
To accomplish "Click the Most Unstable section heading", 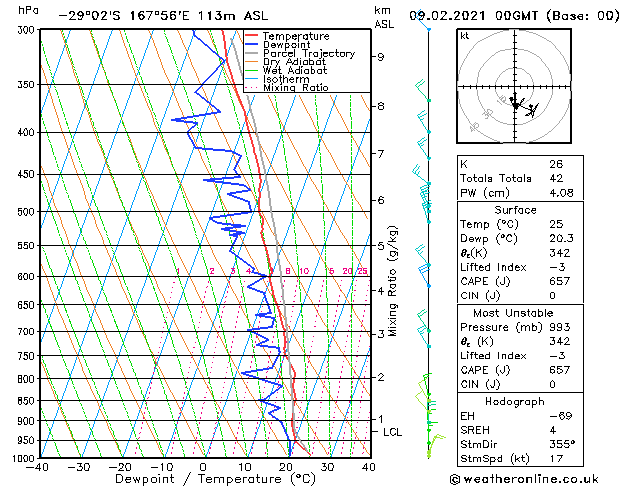I will click(513, 313).
